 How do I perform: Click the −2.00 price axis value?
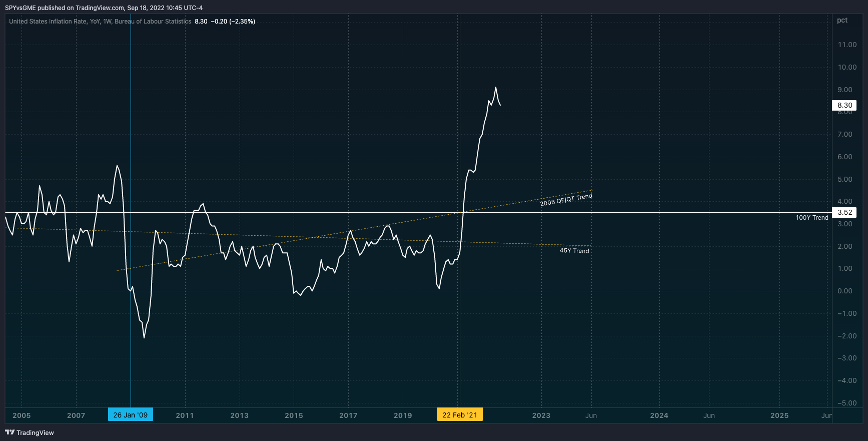(x=847, y=336)
